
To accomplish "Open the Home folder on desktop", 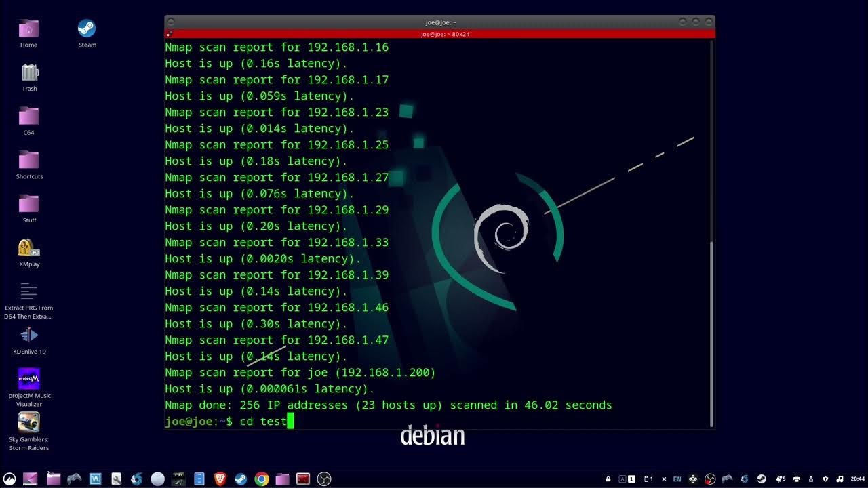I will (x=28, y=34).
